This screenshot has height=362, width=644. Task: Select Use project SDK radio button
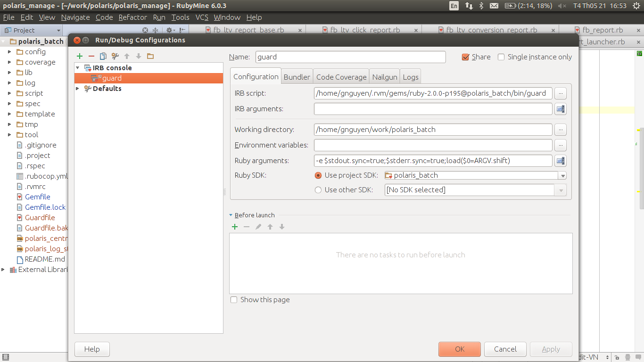[318, 175]
